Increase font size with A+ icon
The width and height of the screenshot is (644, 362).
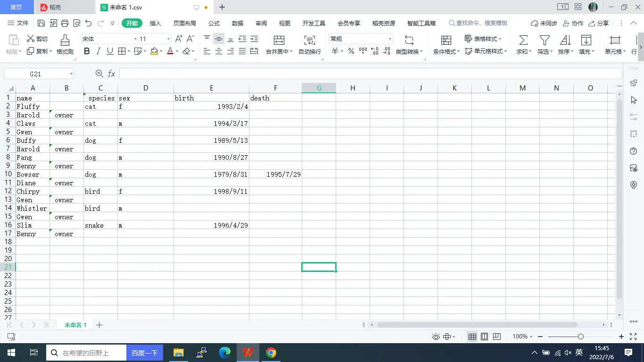coord(179,39)
